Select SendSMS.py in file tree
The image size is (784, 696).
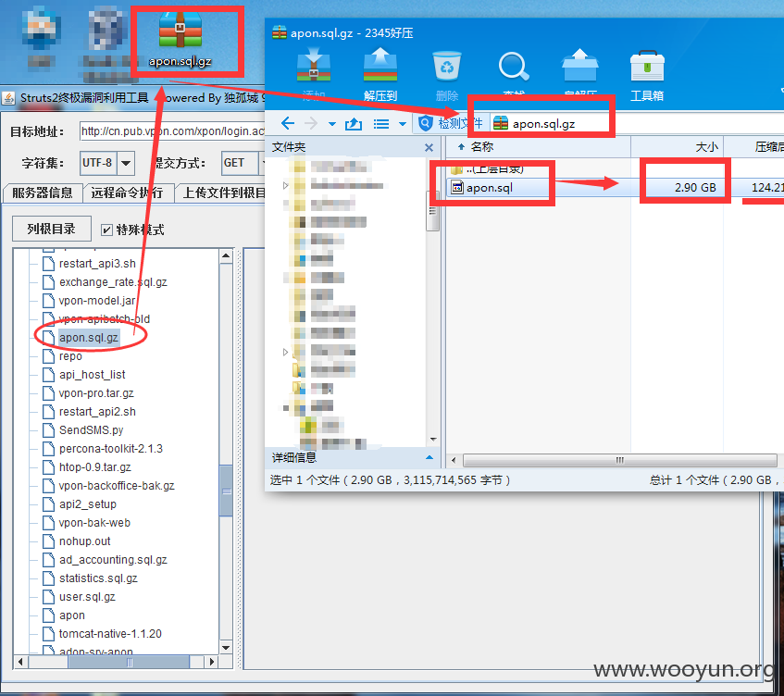[91, 430]
